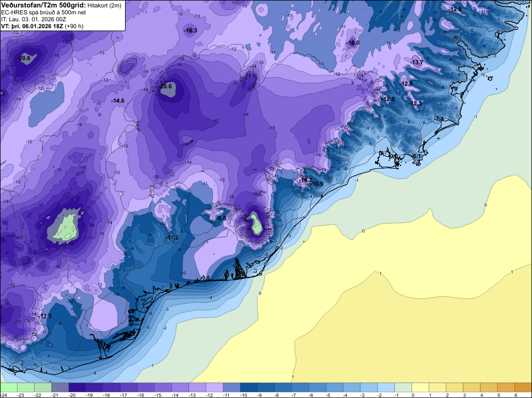The height and width of the screenshot is (398, 532).
Task: Click the -8.8 temperature label
Action: coord(221,218)
